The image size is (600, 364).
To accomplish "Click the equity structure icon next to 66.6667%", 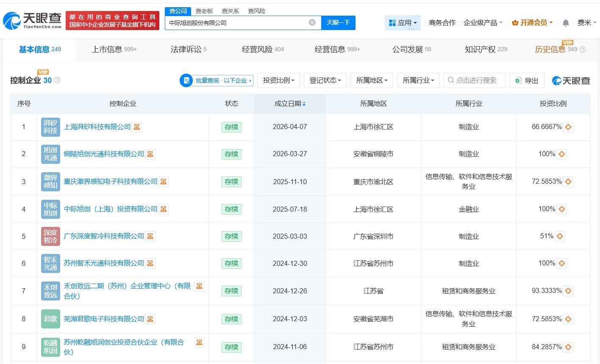I will pyautogui.click(x=568, y=127).
